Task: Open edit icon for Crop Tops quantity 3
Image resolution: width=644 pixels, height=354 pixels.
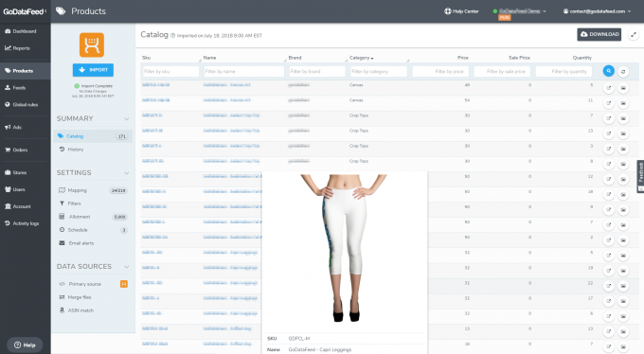Action: [x=609, y=149]
